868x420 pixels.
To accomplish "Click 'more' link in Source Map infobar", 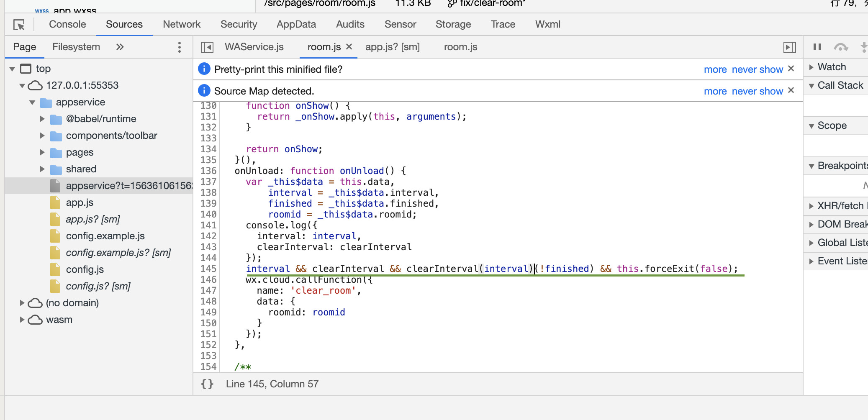I will coord(715,91).
